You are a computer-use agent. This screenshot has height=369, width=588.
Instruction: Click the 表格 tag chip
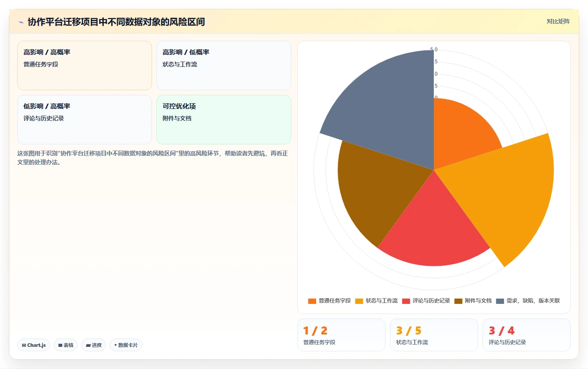click(x=66, y=345)
